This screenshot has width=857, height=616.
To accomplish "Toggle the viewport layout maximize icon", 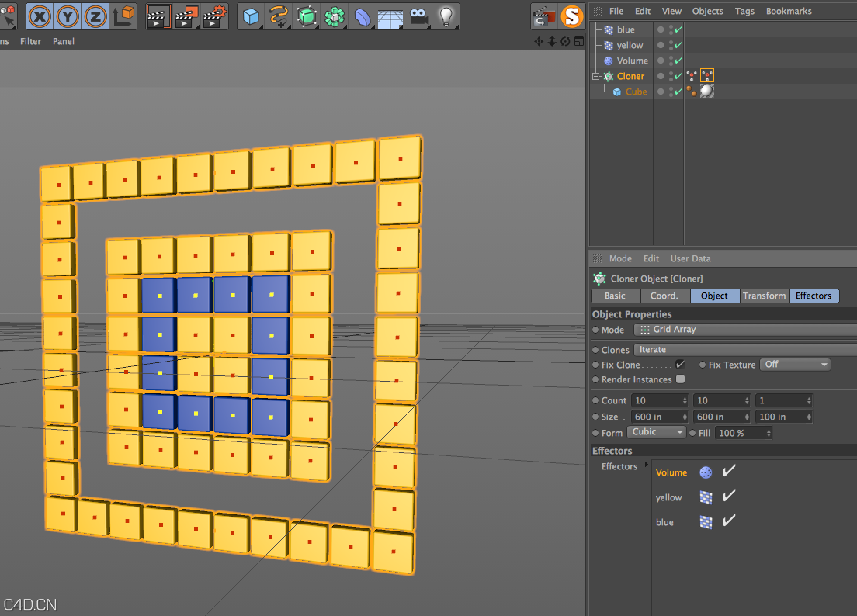I will (x=579, y=41).
